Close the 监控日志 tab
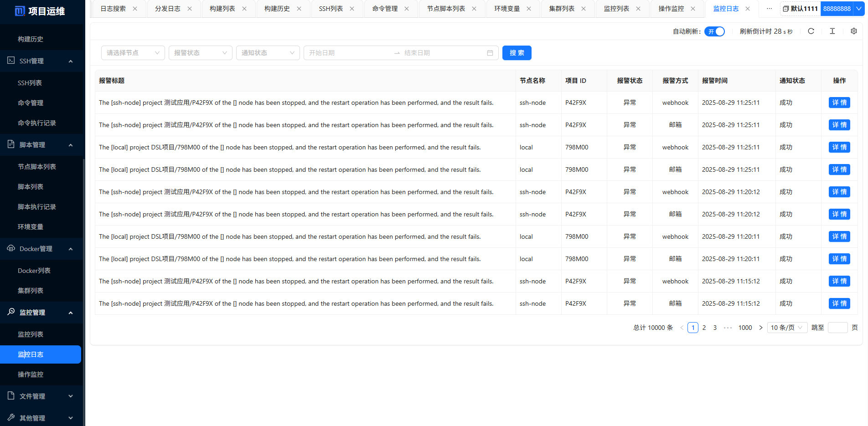 tap(748, 9)
